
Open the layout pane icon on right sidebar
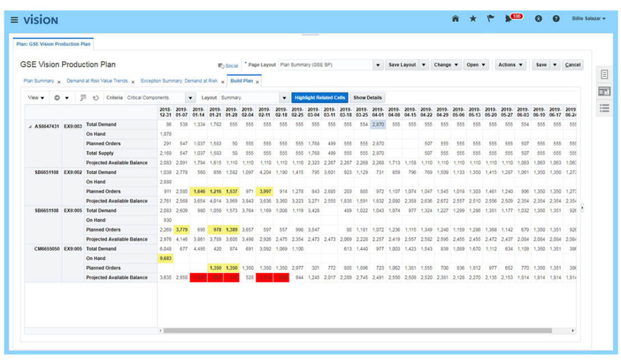click(605, 91)
